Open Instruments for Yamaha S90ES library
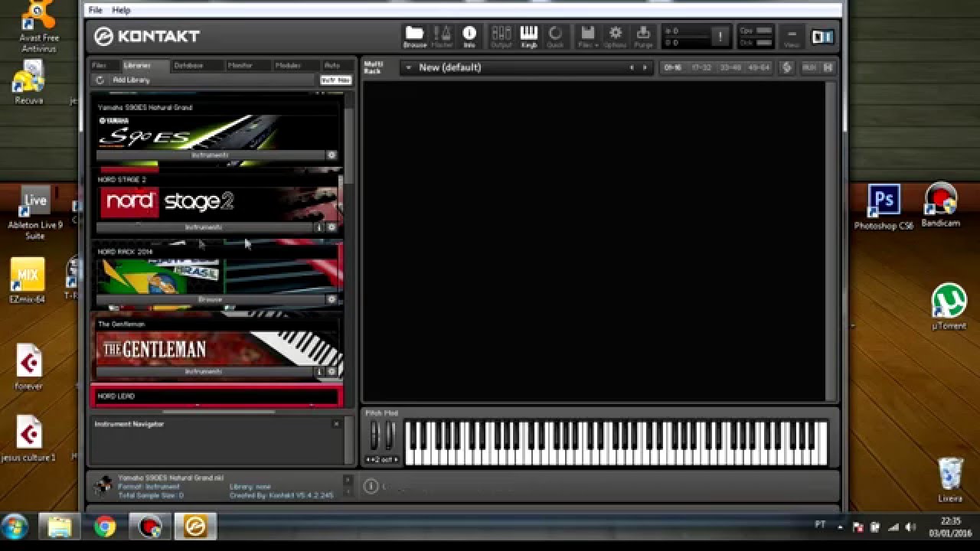 pyautogui.click(x=210, y=155)
